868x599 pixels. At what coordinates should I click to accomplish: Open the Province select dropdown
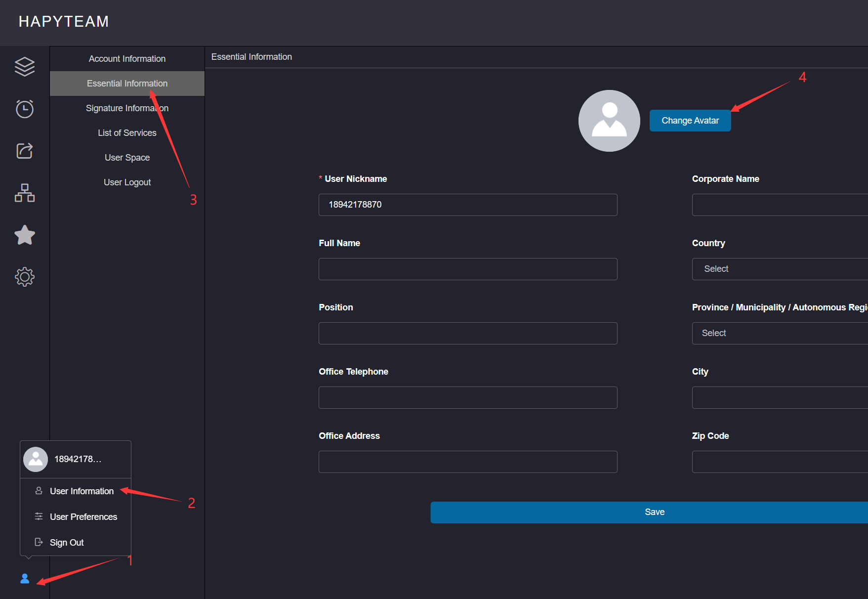[x=780, y=333]
